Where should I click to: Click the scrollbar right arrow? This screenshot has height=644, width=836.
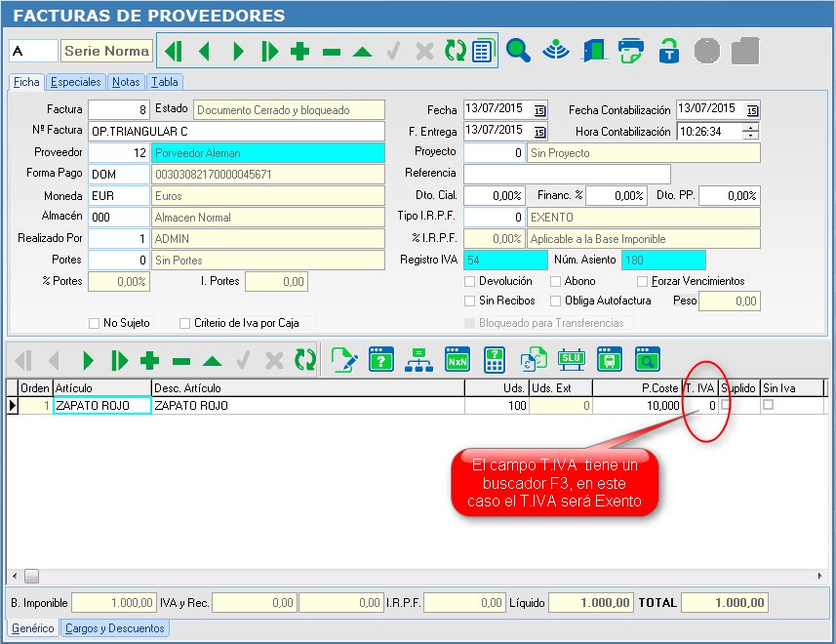point(820,577)
